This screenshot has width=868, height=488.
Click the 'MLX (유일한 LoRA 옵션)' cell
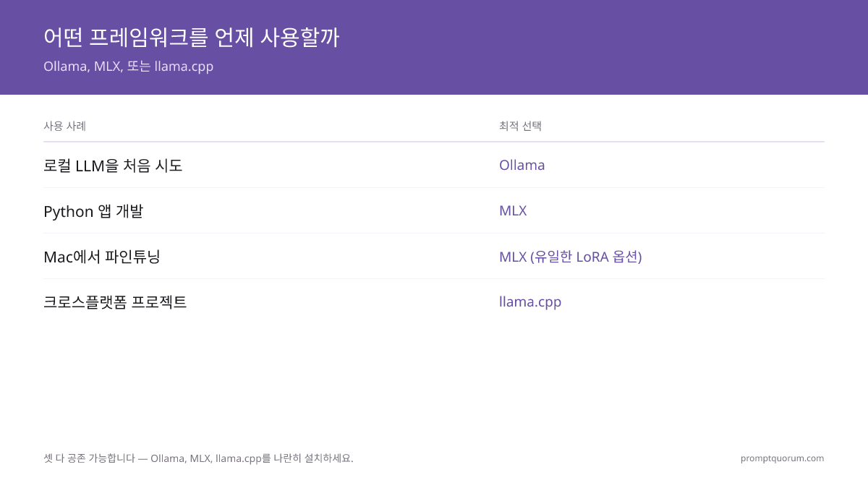[x=570, y=257]
